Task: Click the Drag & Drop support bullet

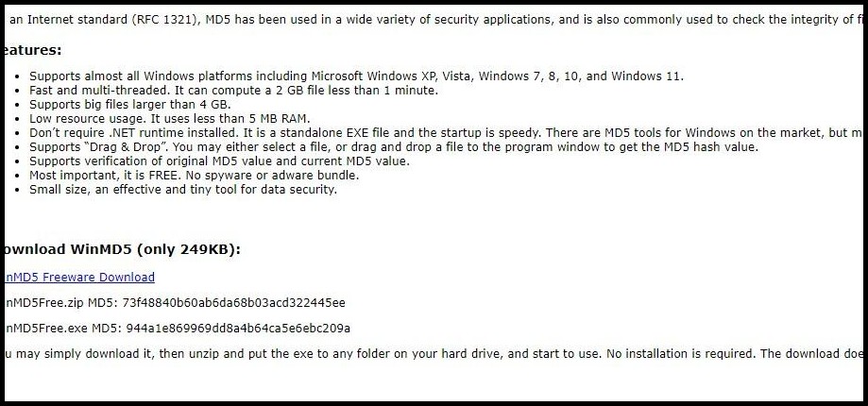Action: [x=394, y=147]
